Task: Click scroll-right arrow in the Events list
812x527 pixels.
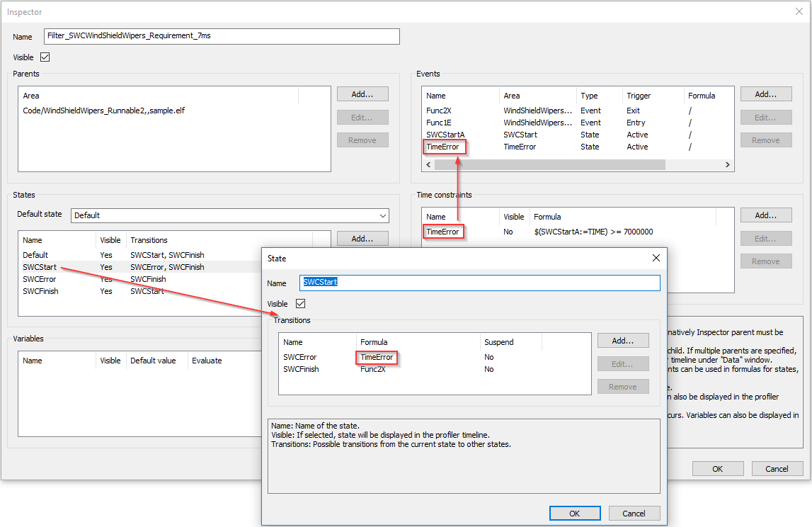Action: [727, 164]
